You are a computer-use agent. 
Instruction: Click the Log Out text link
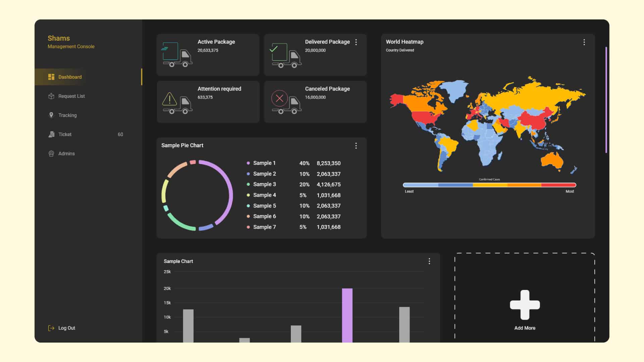coord(67,328)
